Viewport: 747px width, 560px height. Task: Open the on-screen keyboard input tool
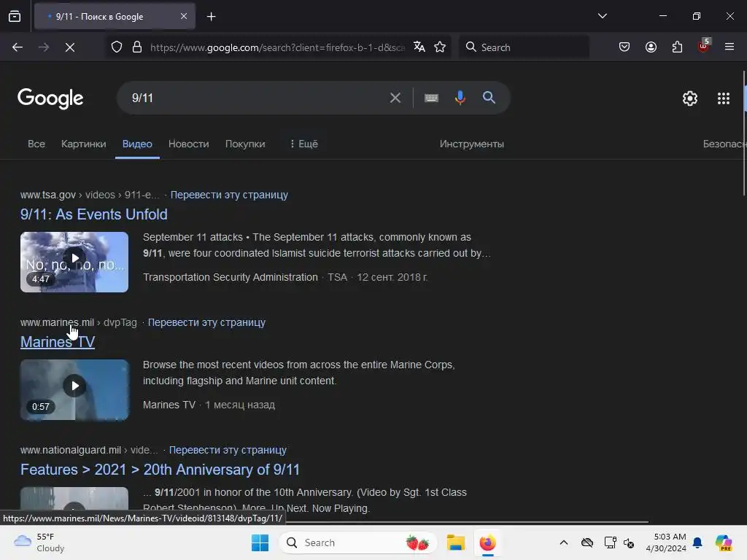(x=431, y=98)
